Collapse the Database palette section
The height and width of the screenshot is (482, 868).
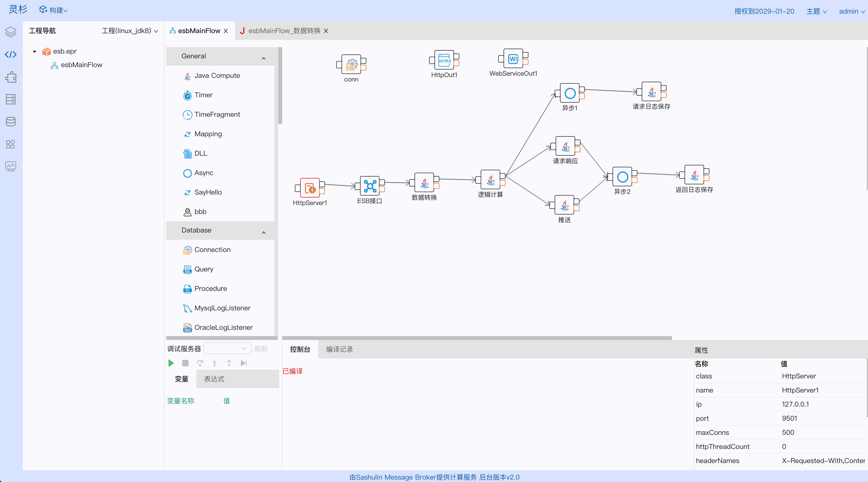pos(263,232)
